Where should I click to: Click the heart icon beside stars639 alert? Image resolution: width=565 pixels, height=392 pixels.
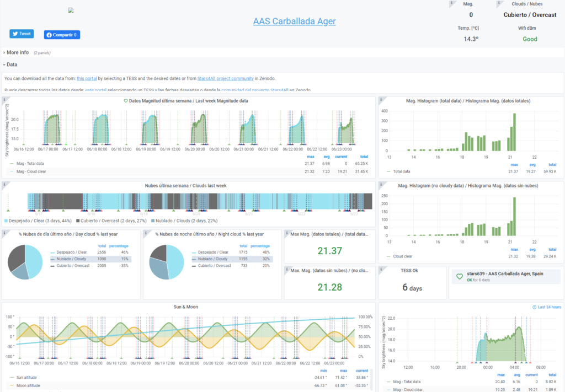pyautogui.click(x=459, y=276)
